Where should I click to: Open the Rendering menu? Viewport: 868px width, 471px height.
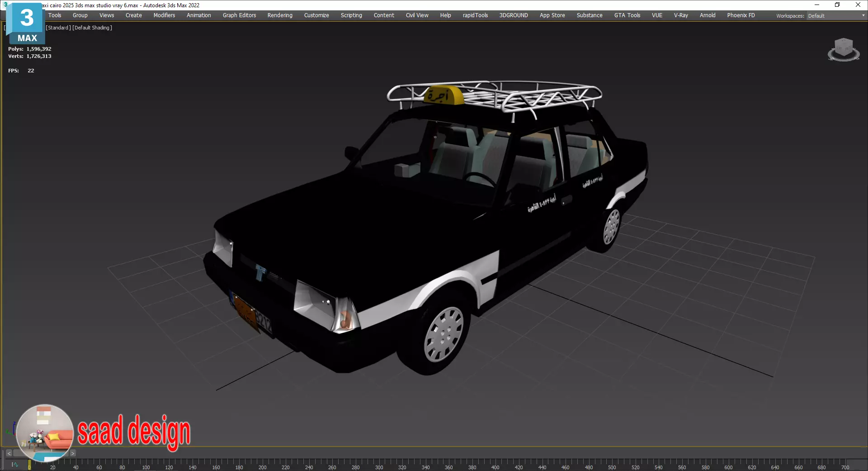280,15
